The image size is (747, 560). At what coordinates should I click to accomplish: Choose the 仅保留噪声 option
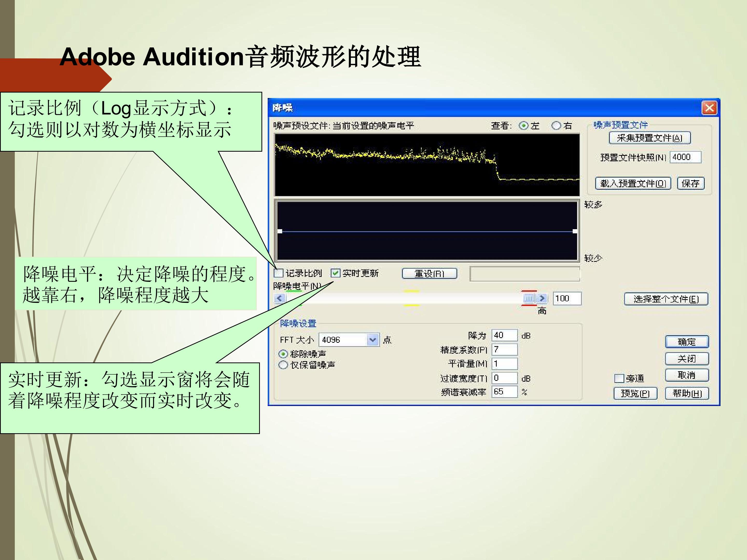pyautogui.click(x=283, y=365)
